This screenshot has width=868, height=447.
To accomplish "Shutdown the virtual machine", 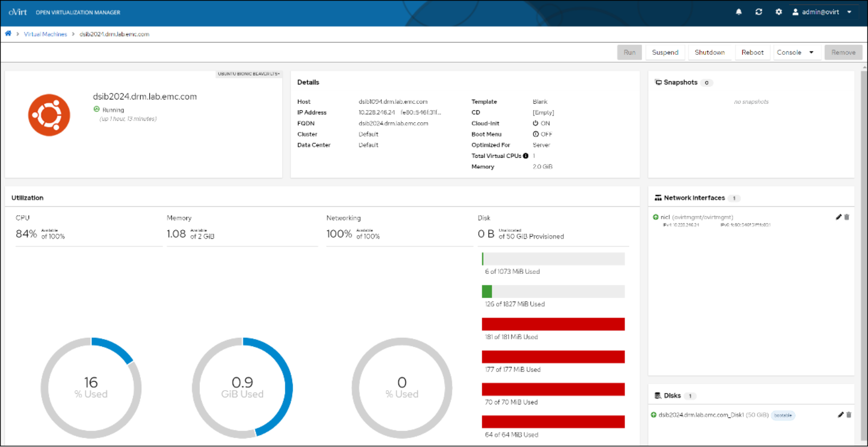I will coord(709,52).
